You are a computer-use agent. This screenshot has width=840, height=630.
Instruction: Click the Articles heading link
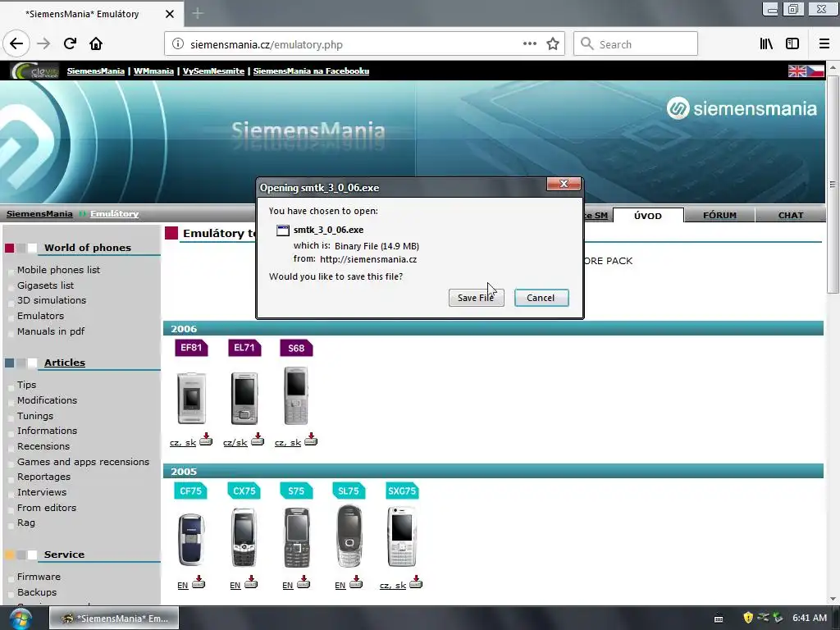click(64, 363)
